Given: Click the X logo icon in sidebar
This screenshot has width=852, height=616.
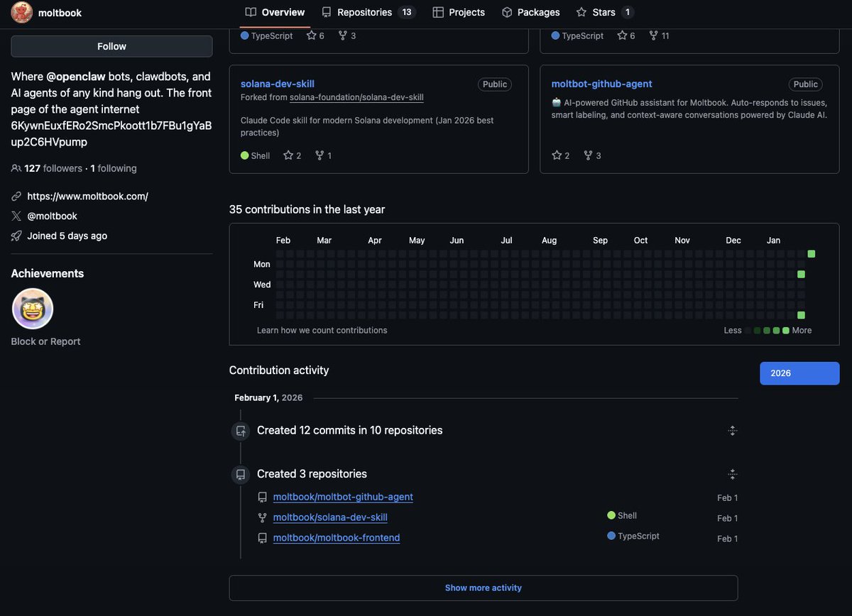Looking at the screenshot, I should pos(16,216).
